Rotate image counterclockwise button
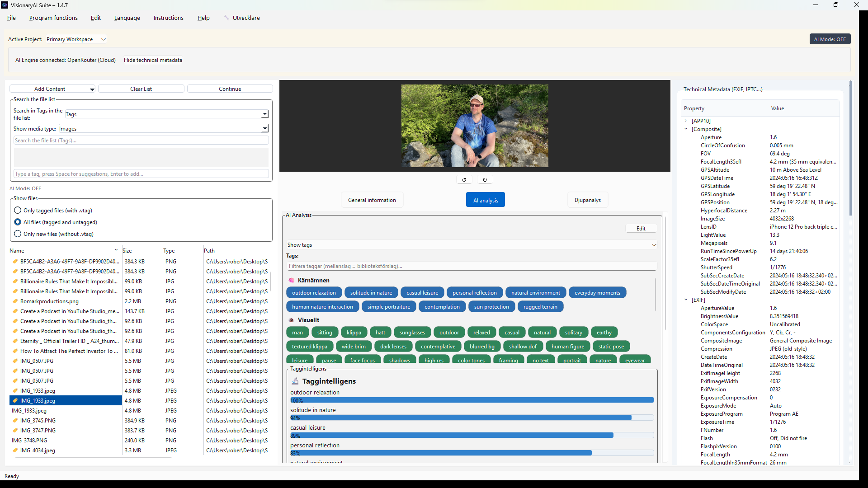Screen dimensions: 868x488 point(464,180)
